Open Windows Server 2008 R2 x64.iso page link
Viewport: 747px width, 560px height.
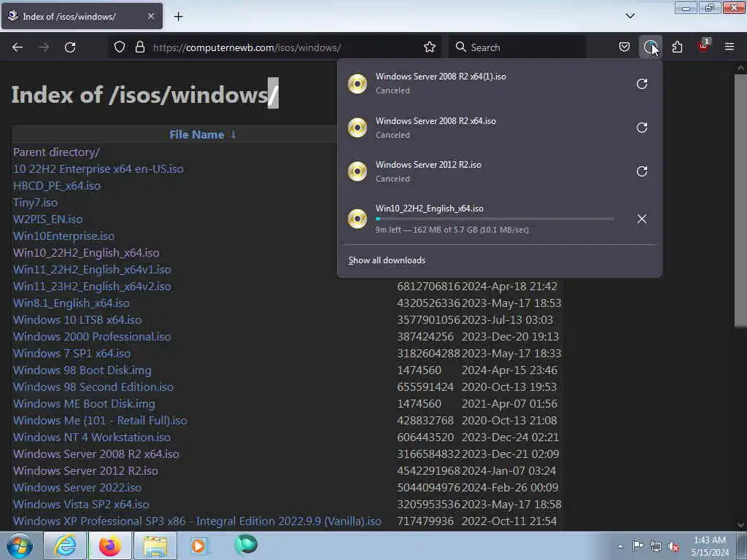click(x=96, y=454)
